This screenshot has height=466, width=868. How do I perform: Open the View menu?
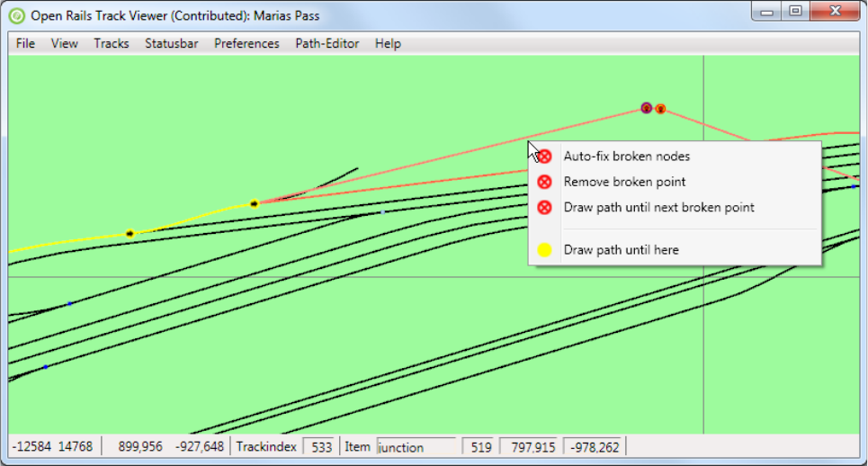(x=64, y=43)
